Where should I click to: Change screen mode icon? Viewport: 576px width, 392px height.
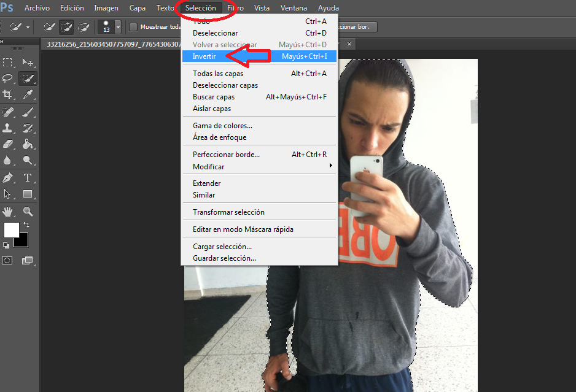pyautogui.click(x=28, y=261)
